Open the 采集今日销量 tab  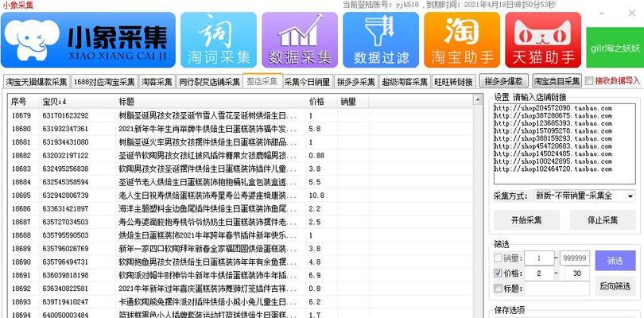click(x=307, y=81)
